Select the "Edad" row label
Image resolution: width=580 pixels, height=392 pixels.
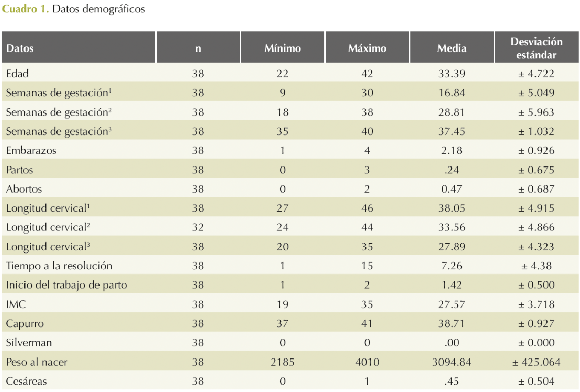pos(17,74)
